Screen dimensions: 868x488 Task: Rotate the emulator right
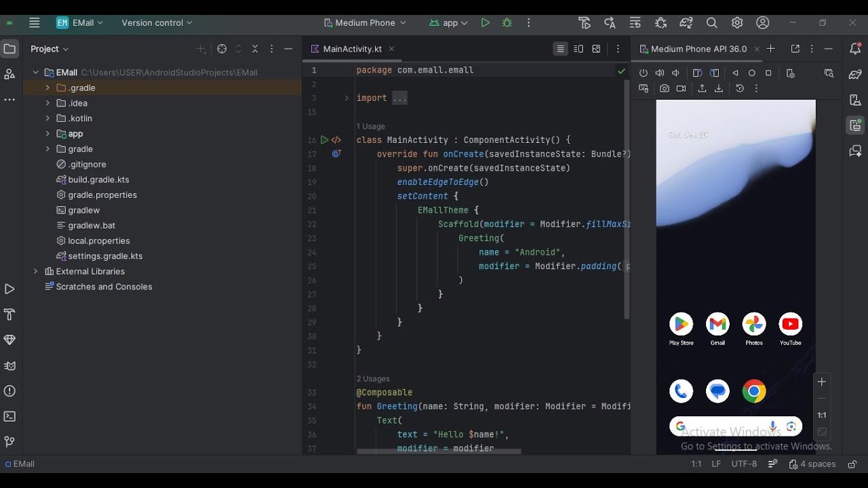coord(714,73)
